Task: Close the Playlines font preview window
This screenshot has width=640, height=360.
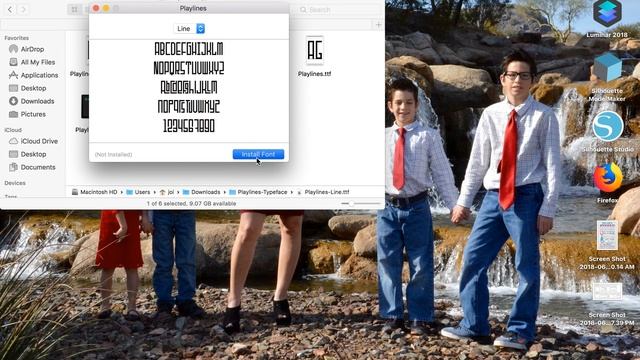Action: point(96,8)
